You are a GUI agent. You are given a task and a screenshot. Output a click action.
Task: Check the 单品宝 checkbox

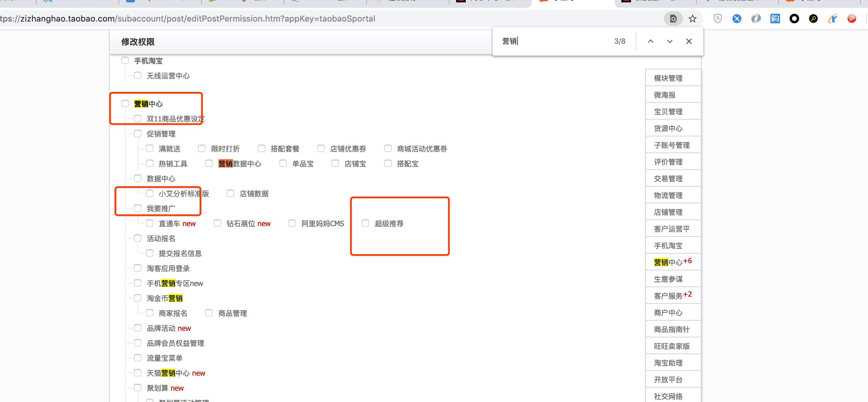(x=283, y=163)
